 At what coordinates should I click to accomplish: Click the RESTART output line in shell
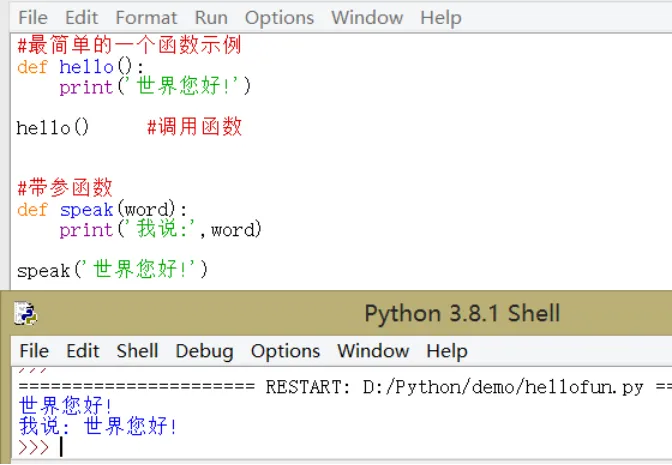pos(345,387)
